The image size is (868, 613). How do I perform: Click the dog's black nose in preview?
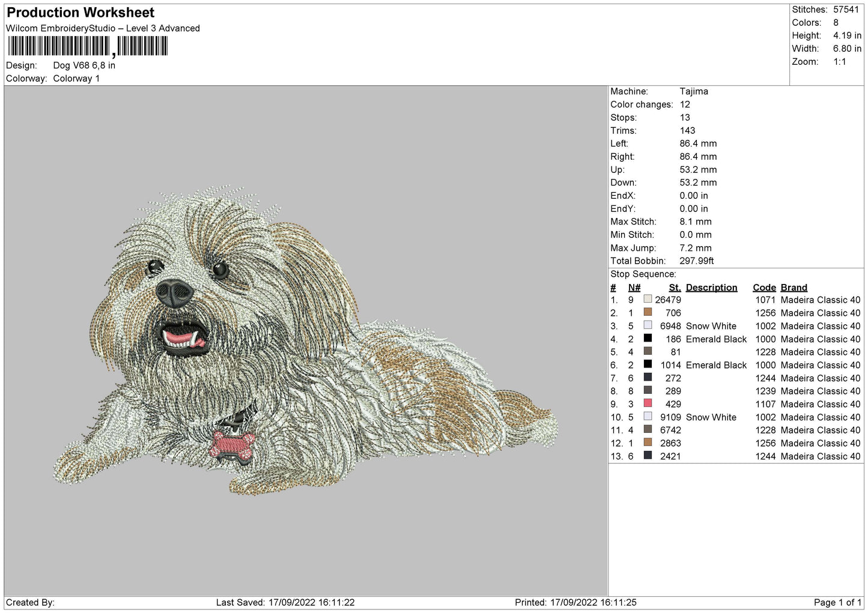click(175, 293)
